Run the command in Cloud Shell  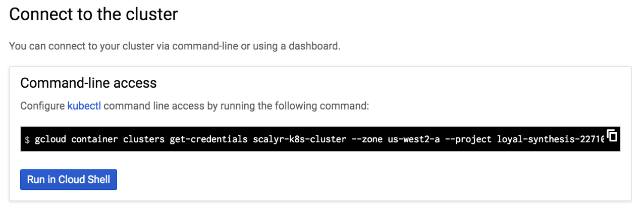click(69, 180)
